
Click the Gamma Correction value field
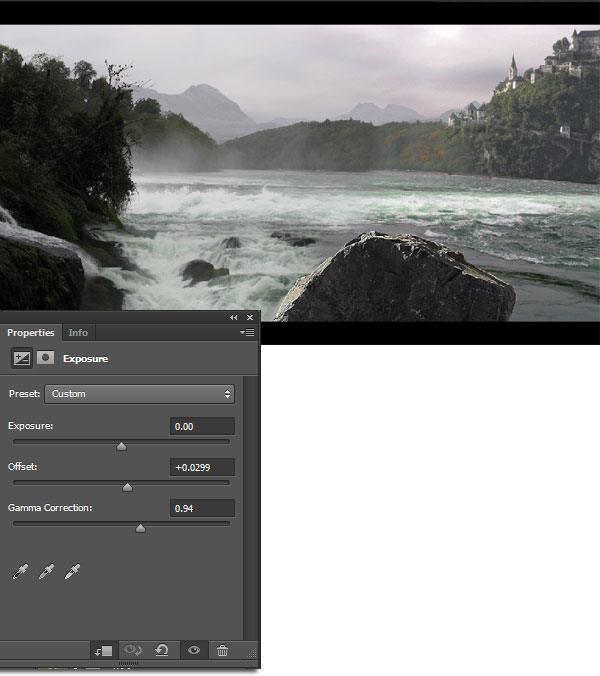(203, 508)
